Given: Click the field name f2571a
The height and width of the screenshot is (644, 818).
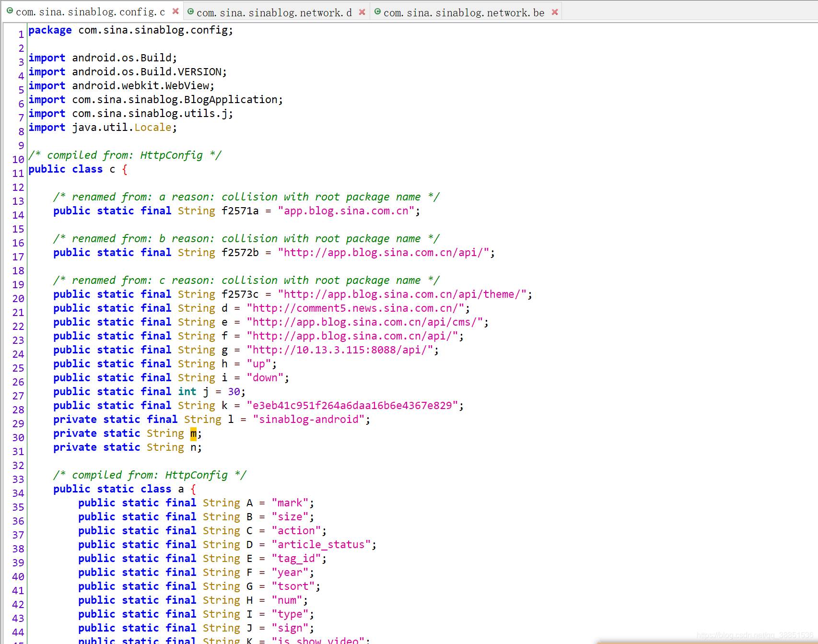Looking at the screenshot, I should click(240, 211).
